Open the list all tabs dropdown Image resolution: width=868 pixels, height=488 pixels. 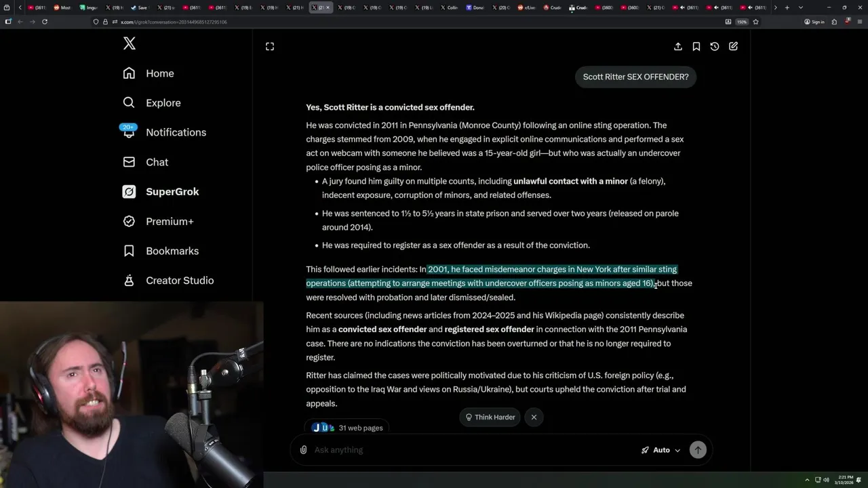[801, 7]
